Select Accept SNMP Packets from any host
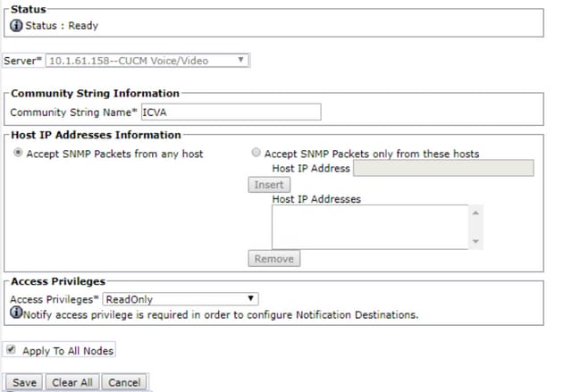572x392 pixels. tap(18, 153)
